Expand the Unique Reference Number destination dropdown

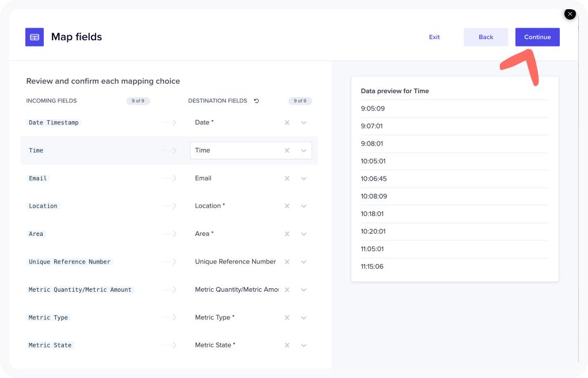[304, 262]
